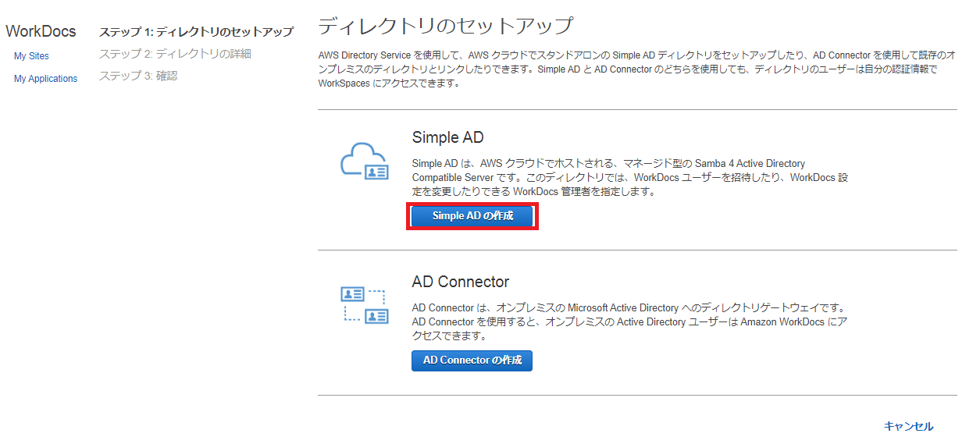Select ステップ 3: 確認
The height and width of the screenshot is (444, 980).
(138, 76)
